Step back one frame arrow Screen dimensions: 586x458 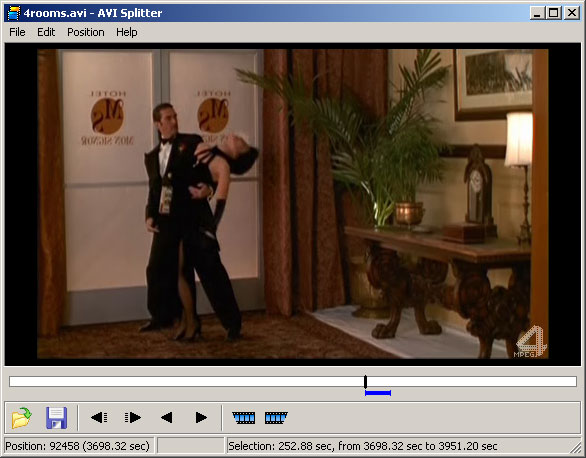(x=167, y=417)
